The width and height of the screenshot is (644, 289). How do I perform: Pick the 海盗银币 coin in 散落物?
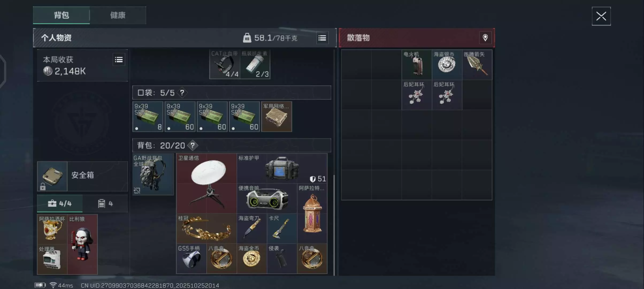447,64
